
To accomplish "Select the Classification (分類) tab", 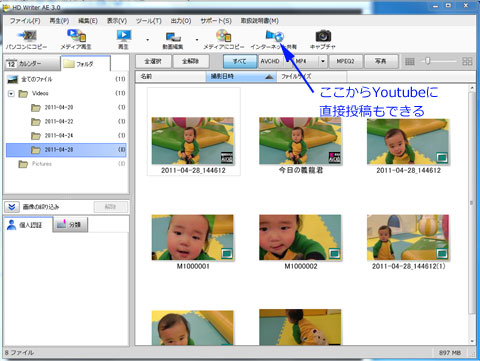I will click(x=70, y=224).
